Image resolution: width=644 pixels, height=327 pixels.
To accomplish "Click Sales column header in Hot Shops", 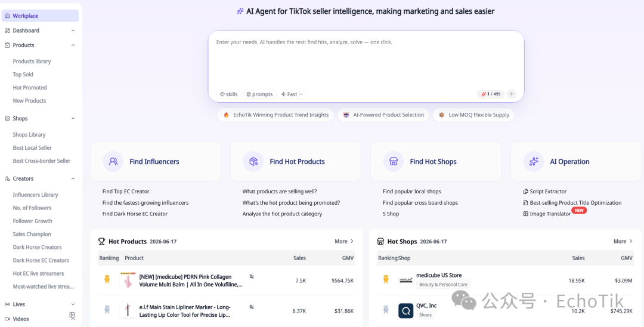I will pyautogui.click(x=578, y=258).
